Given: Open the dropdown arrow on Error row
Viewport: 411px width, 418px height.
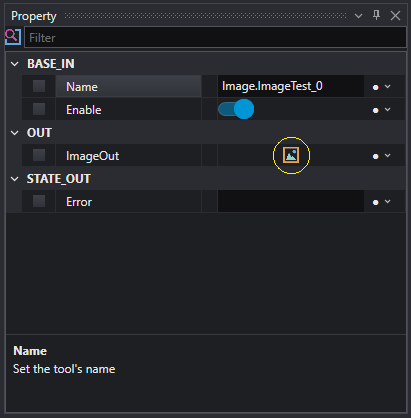Looking at the screenshot, I should [387, 201].
